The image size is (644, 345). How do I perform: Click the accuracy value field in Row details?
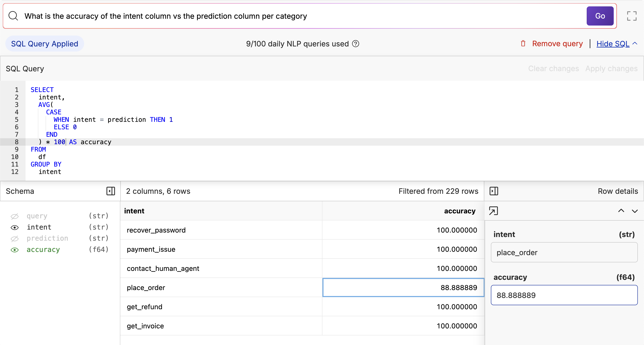pyautogui.click(x=564, y=295)
